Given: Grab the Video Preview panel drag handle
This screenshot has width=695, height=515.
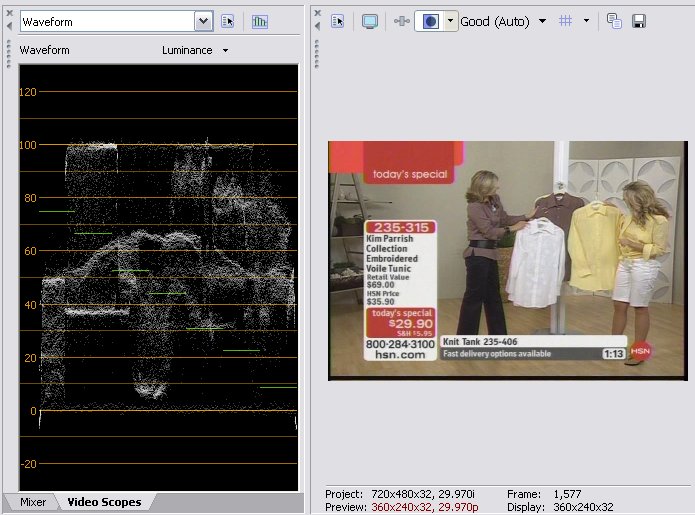Looking at the screenshot, I should click(x=316, y=54).
